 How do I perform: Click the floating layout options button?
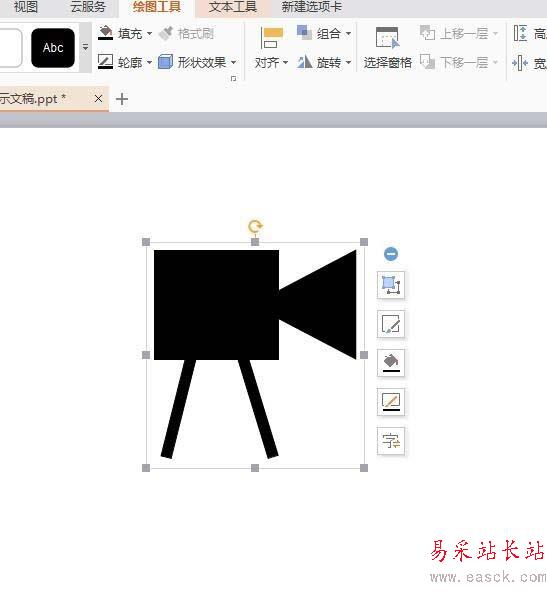coord(391,285)
